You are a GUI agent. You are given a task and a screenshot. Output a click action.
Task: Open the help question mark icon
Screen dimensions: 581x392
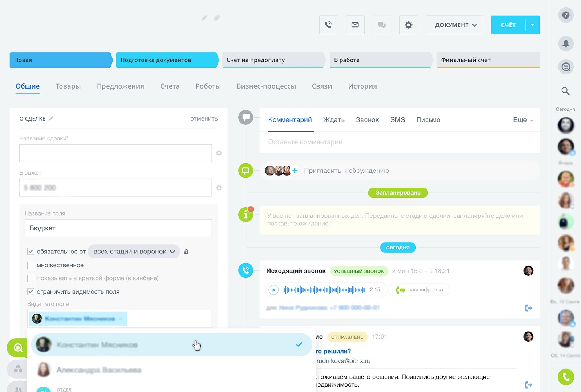coord(566,15)
